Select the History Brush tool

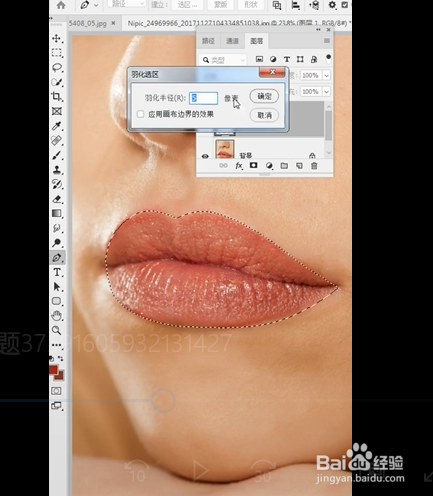pyautogui.click(x=57, y=184)
